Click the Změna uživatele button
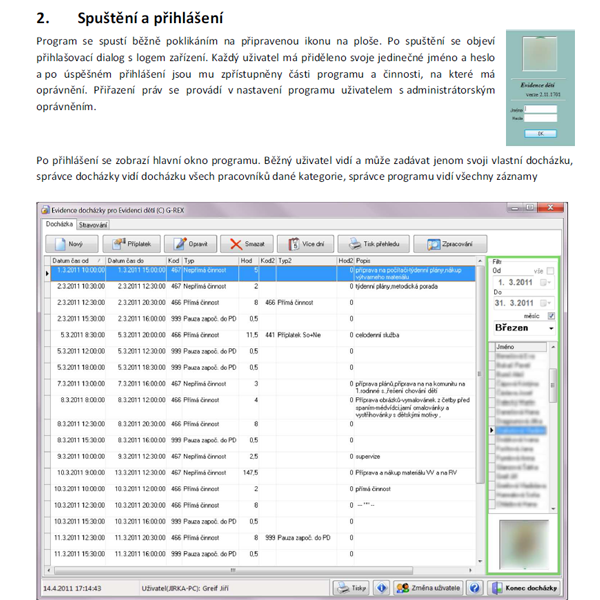Image resolution: width=600 pixels, height=600 pixels. pyautogui.click(x=428, y=588)
